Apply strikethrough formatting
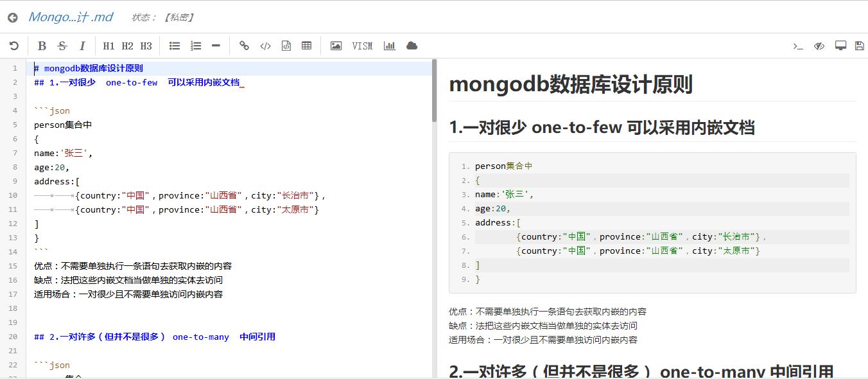This screenshot has width=868, height=379. coord(62,46)
